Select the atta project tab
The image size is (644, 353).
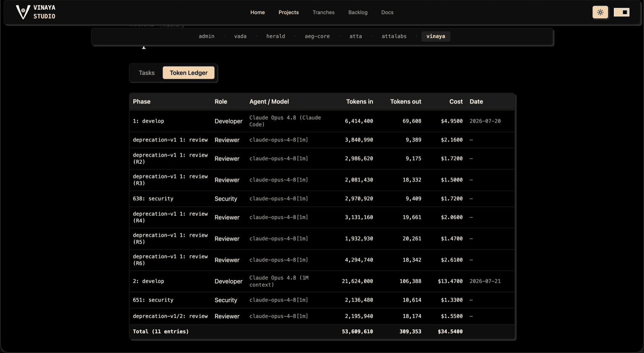click(x=355, y=36)
